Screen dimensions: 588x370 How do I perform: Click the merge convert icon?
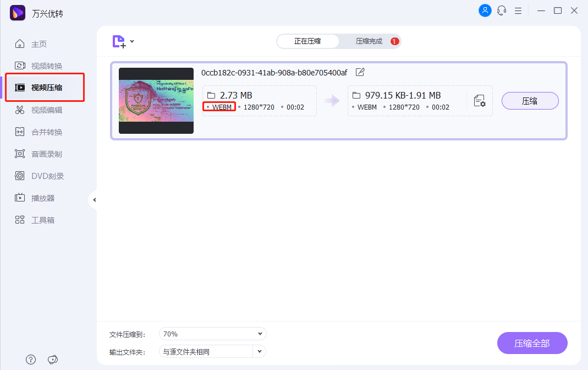click(x=20, y=132)
